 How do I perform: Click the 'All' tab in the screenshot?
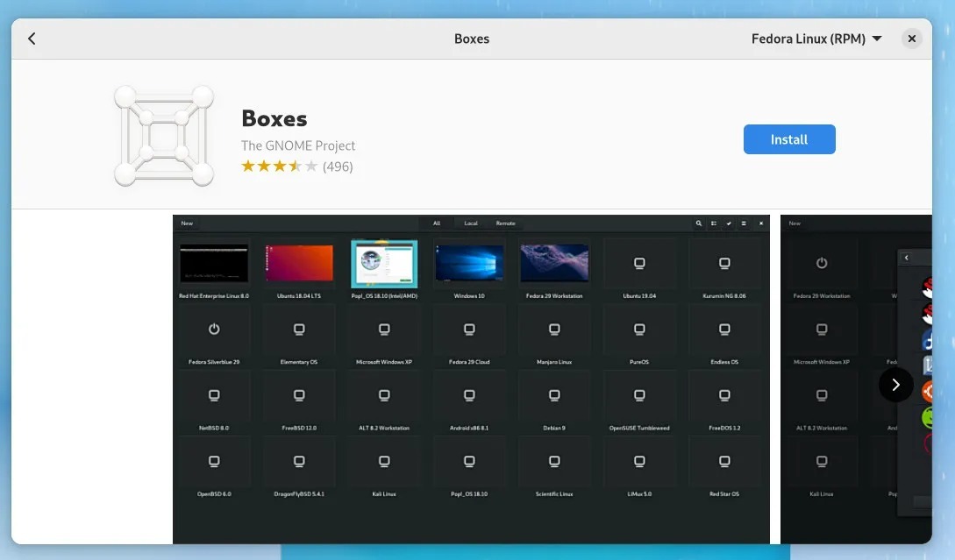click(x=437, y=223)
